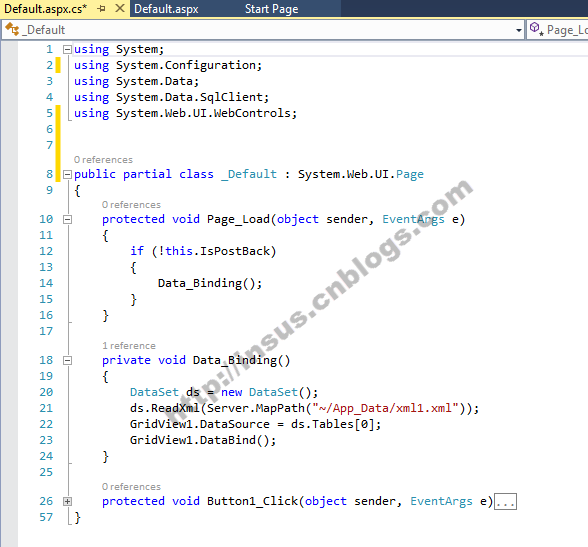Click 'using System.Configuration;' on line 2
The height and width of the screenshot is (547, 588).
pyautogui.click(x=168, y=65)
